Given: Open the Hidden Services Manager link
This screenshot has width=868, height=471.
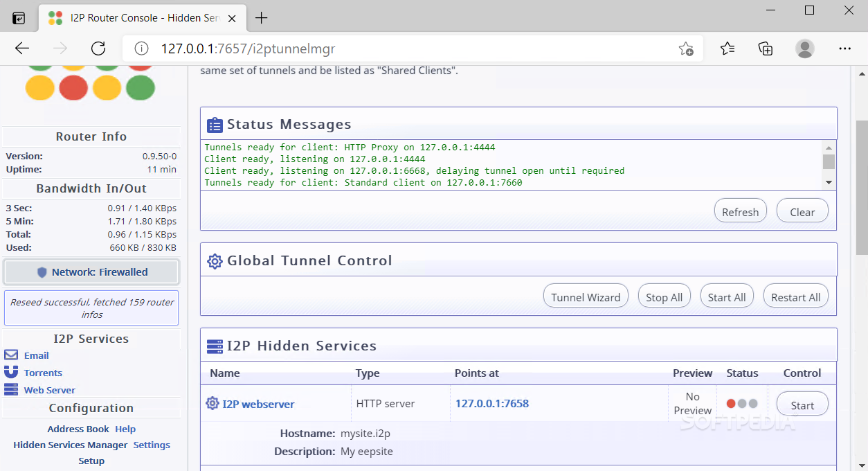Looking at the screenshot, I should [x=71, y=445].
